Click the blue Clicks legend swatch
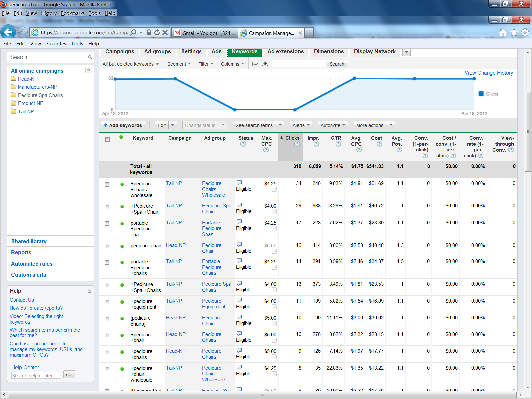 481,94
